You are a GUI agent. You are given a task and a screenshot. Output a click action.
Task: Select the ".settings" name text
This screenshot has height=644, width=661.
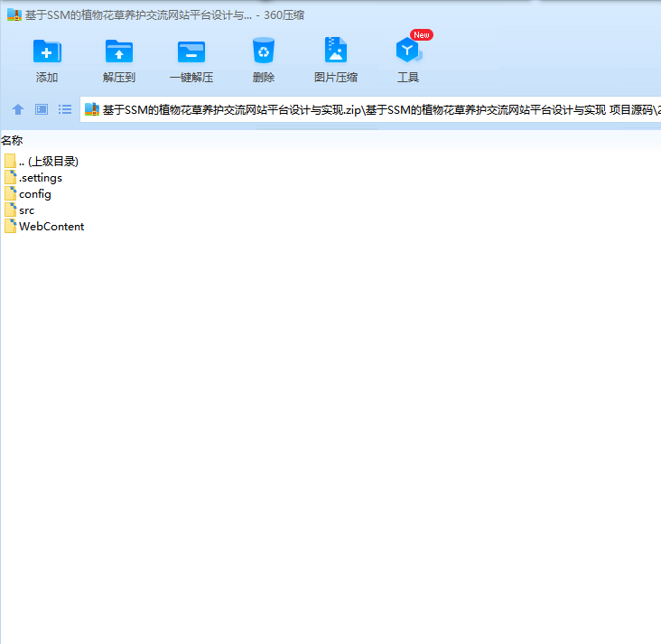point(41,178)
